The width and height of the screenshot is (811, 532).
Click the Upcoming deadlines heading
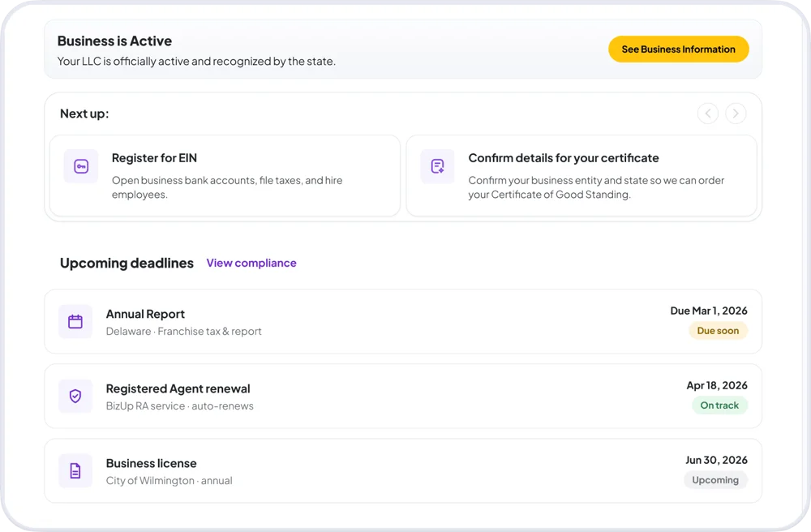coord(127,263)
